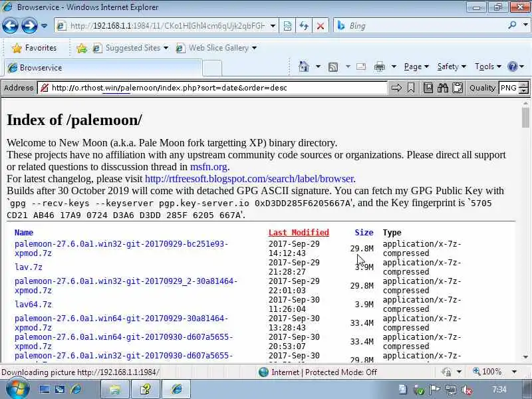This screenshot has width=532, height=399.
Task: Open the recent pages dropdown arrow
Action: (x=44, y=26)
